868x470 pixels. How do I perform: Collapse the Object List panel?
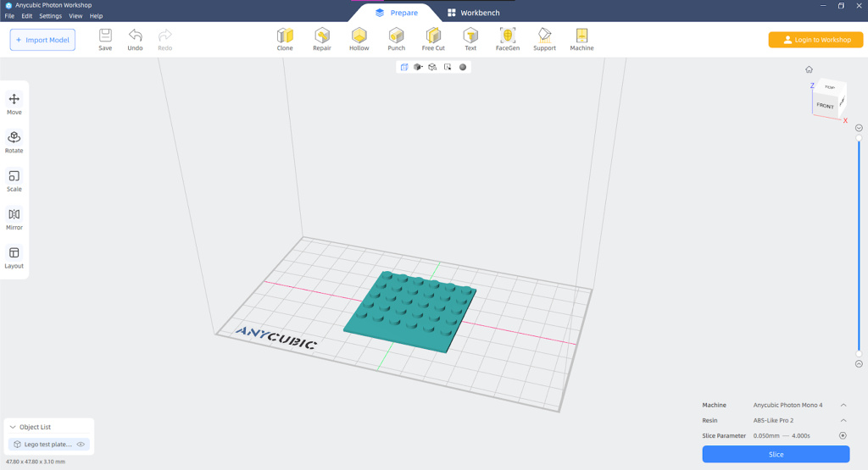(x=13, y=428)
